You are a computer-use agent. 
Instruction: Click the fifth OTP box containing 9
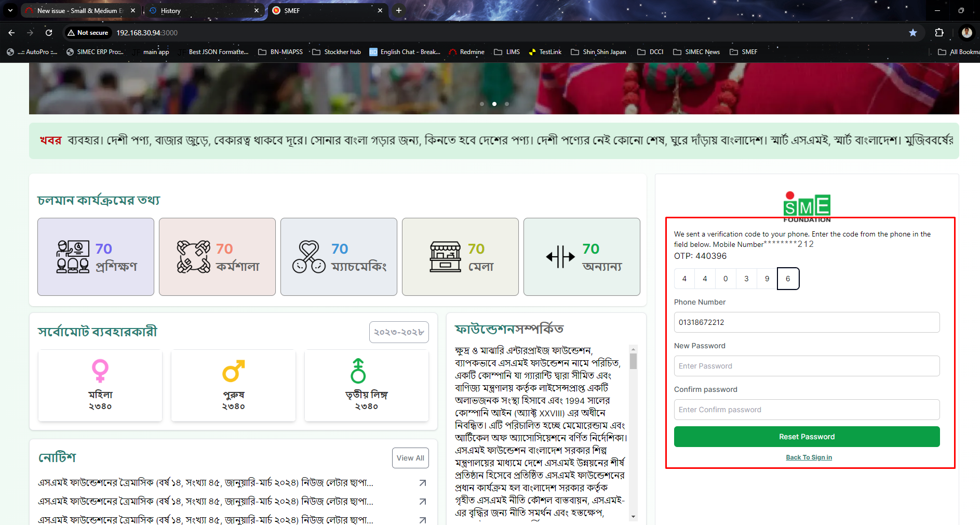767,279
